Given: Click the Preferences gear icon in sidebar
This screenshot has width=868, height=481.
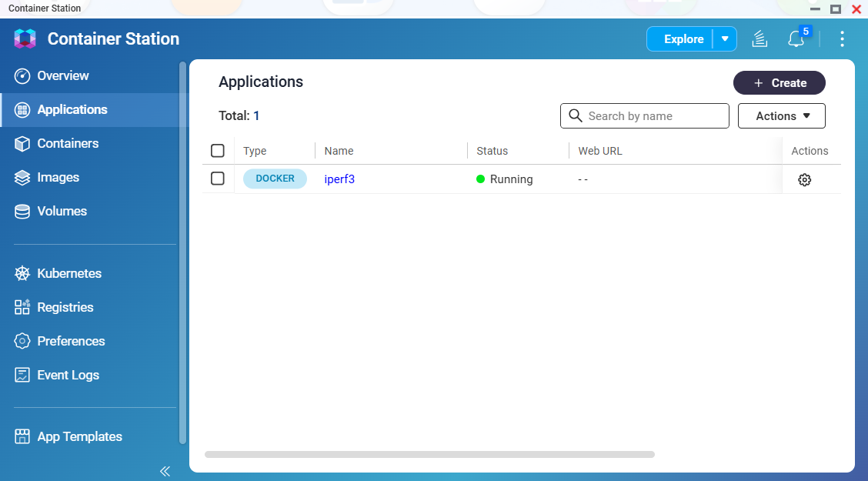Looking at the screenshot, I should (x=22, y=341).
